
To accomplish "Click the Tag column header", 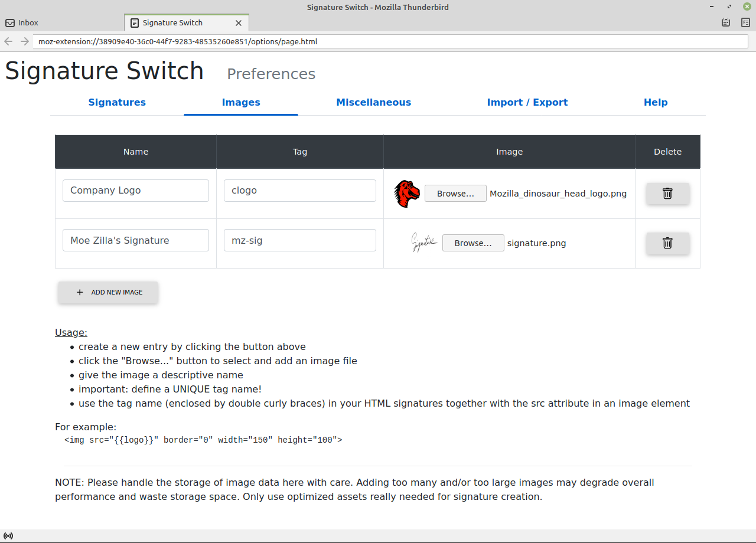I will pos(300,152).
